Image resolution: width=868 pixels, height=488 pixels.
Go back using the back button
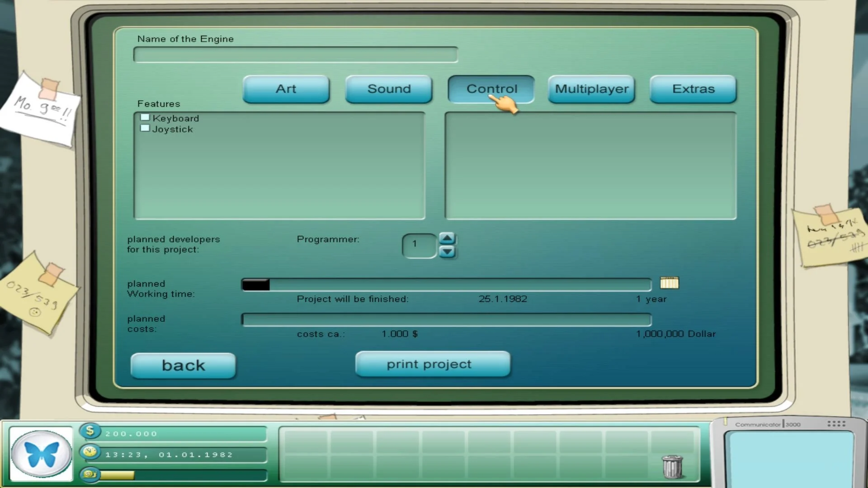(x=183, y=365)
